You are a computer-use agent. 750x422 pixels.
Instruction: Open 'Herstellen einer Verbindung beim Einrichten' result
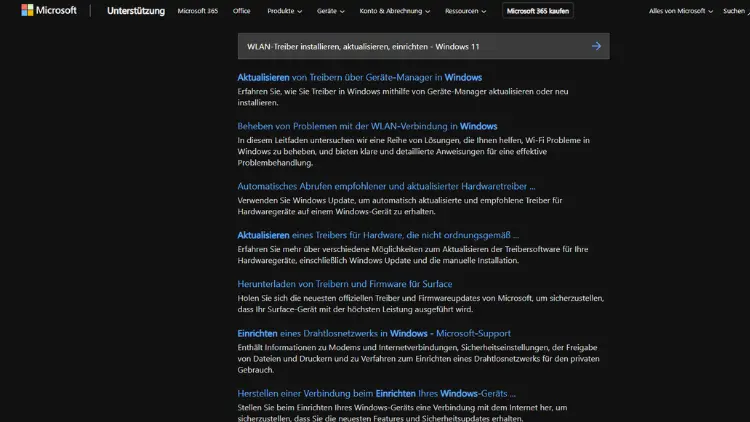pyautogui.click(x=376, y=393)
